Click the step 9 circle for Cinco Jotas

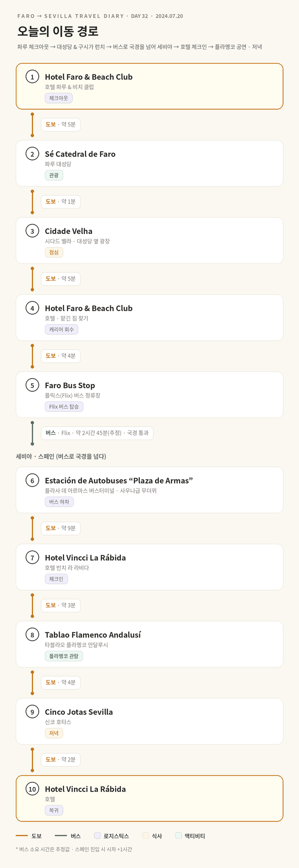tap(32, 712)
